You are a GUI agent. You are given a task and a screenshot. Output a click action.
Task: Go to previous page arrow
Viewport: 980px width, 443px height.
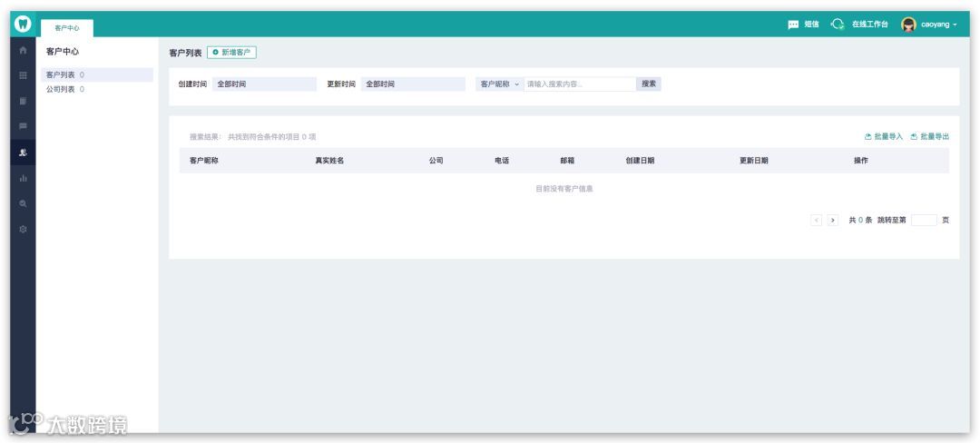click(x=817, y=220)
